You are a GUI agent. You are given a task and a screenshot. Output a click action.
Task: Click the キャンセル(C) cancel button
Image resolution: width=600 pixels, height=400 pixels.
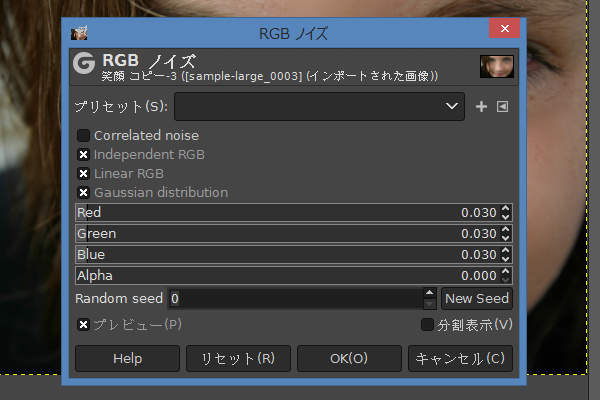click(x=460, y=359)
